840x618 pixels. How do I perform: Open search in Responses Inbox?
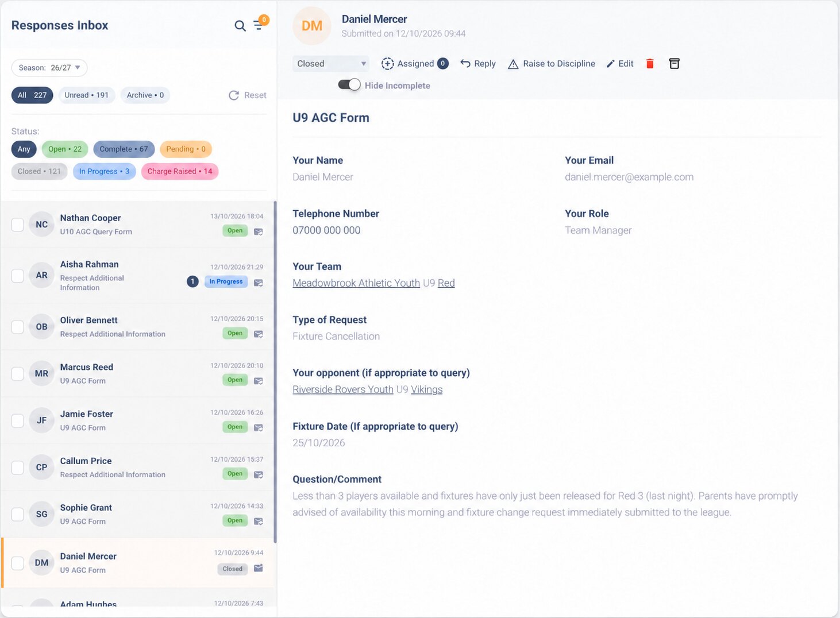(x=240, y=26)
